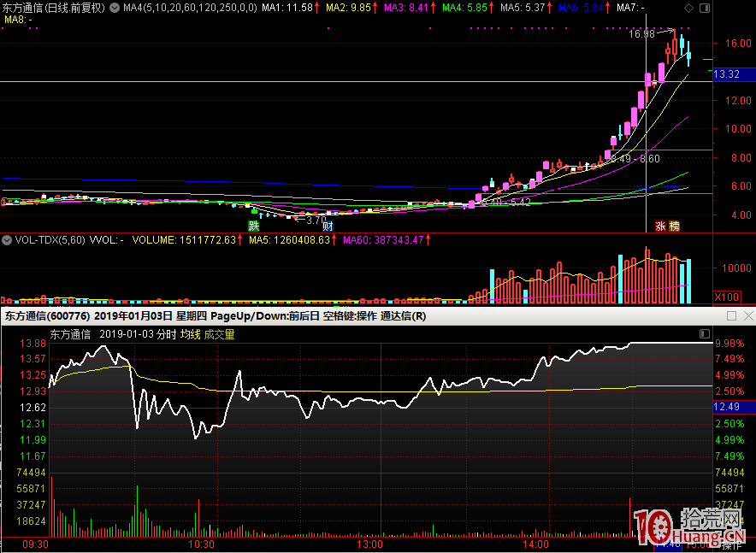Click the green 跌 marker below K-line
The image size is (756, 553).
pyautogui.click(x=254, y=226)
